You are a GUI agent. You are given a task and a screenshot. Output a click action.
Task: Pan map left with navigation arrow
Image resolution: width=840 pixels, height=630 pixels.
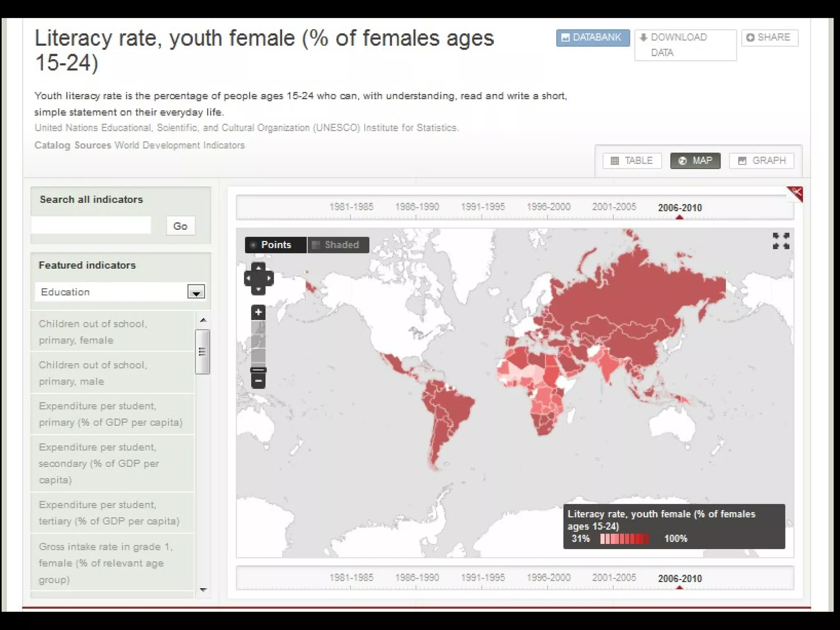coord(248,278)
